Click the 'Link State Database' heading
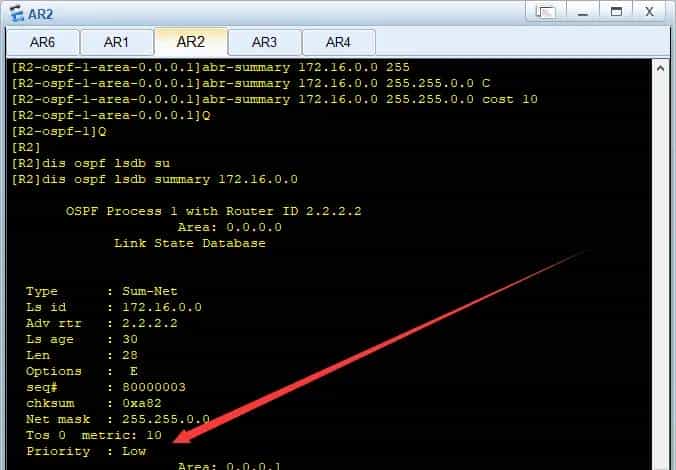The width and height of the screenshot is (676, 470). tap(190, 243)
